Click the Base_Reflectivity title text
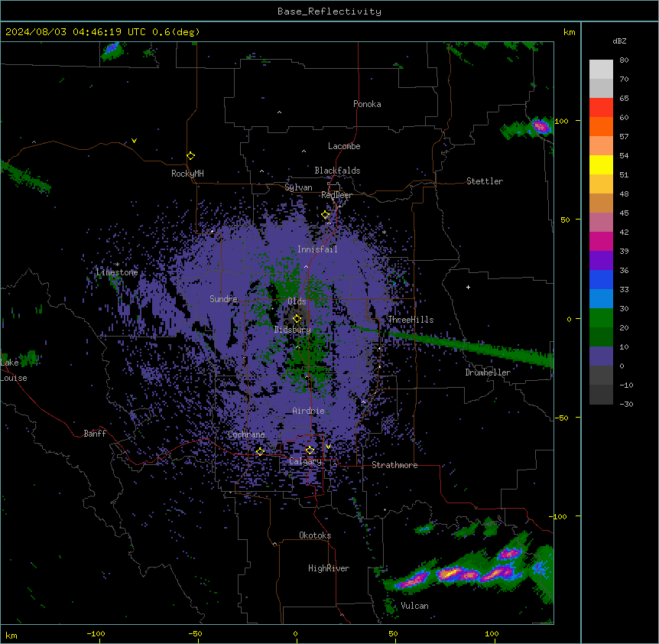 click(329, 11)
